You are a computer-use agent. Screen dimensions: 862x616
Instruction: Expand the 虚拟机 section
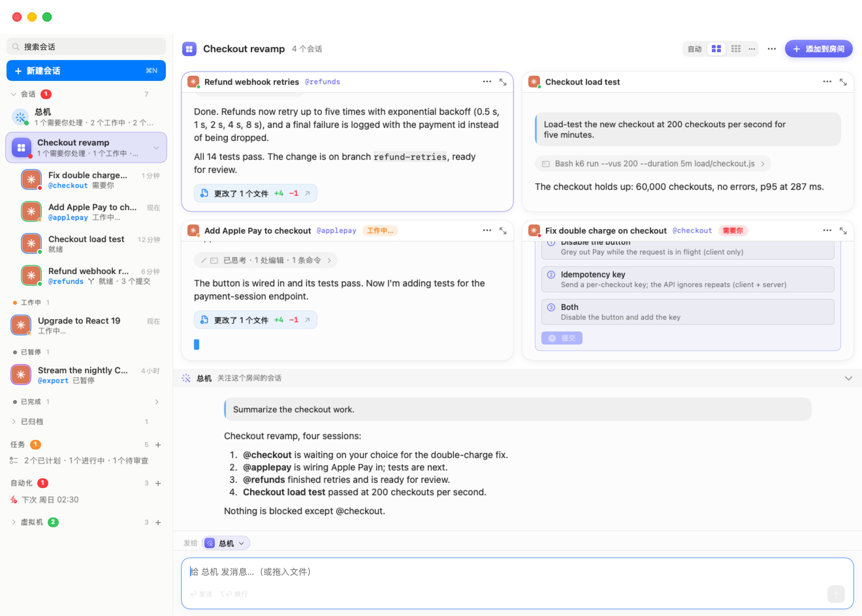coord(14,522)
